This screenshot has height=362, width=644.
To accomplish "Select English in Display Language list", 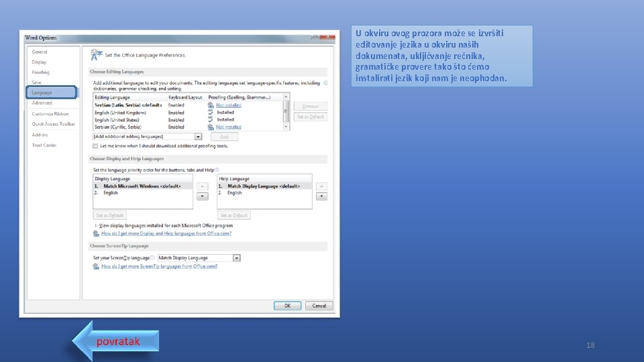I will (x=142, y=193).
